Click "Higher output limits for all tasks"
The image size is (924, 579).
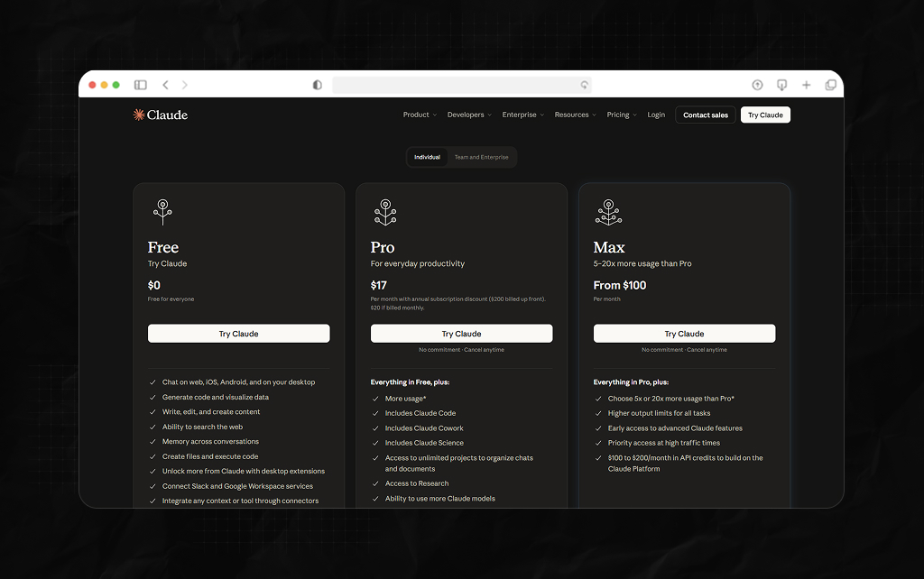click(659, 413)
